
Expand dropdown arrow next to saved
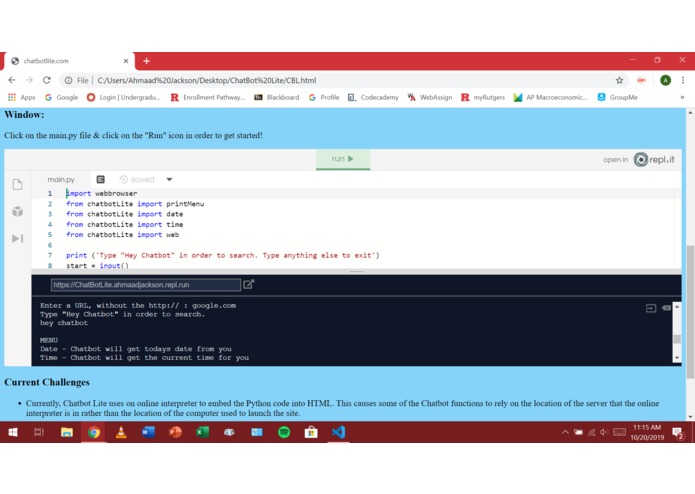click(x=169, y=179)
